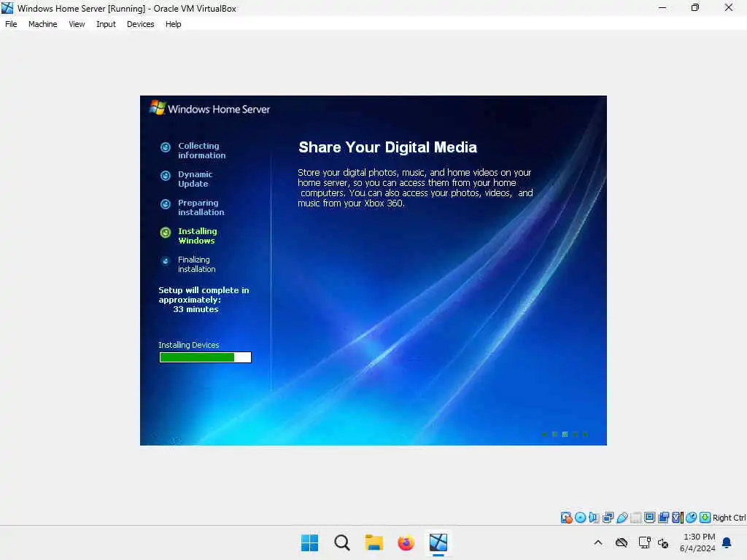Click the network adapters status icon

tap(608, 517)
